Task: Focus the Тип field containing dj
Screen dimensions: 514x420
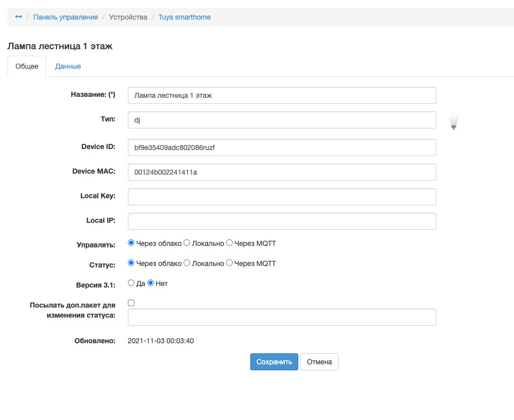Action: (x=281, y=120)
